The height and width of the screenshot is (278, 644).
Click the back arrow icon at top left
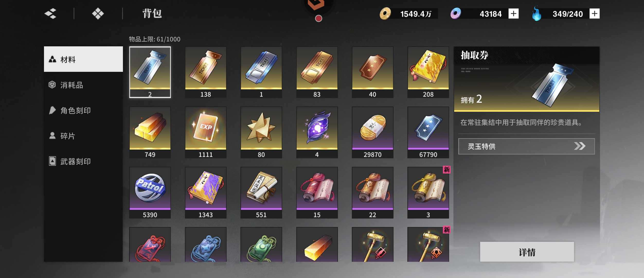click(51, 13)
